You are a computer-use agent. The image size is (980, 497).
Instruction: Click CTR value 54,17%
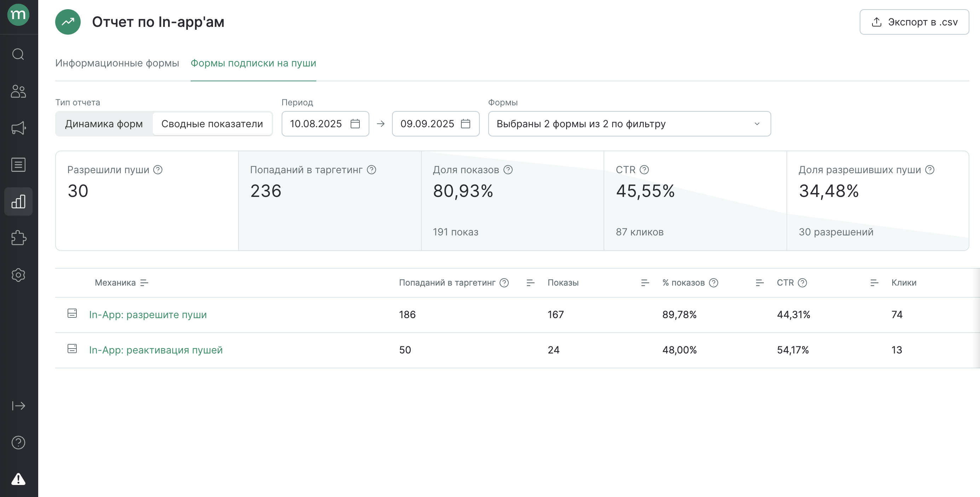(x=793, y=350)
